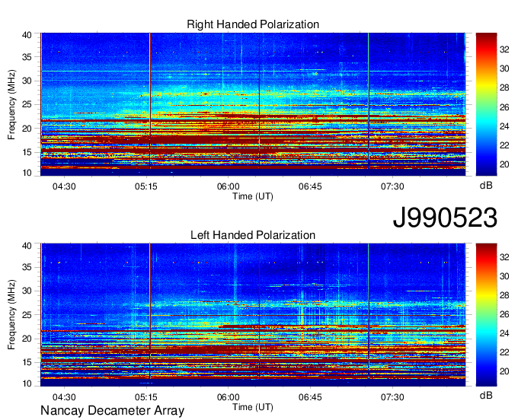Select 05:15 time tick under Left Handed plot
Image resolution: width=518 pixels, height=420 pixels.
pos(146,397)
